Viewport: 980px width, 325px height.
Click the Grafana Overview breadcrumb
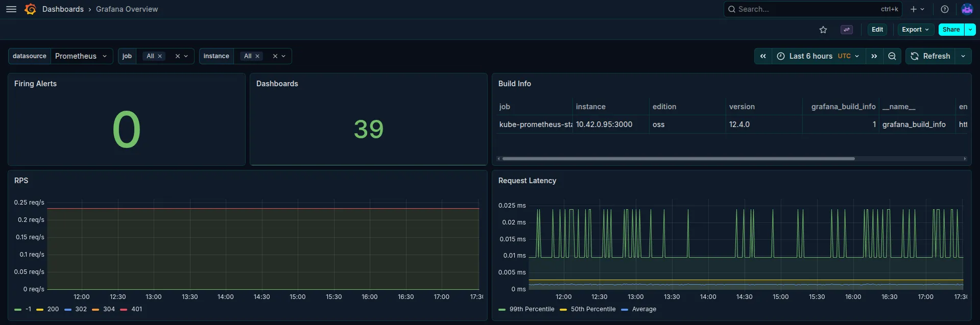click(x=127, y=9)
